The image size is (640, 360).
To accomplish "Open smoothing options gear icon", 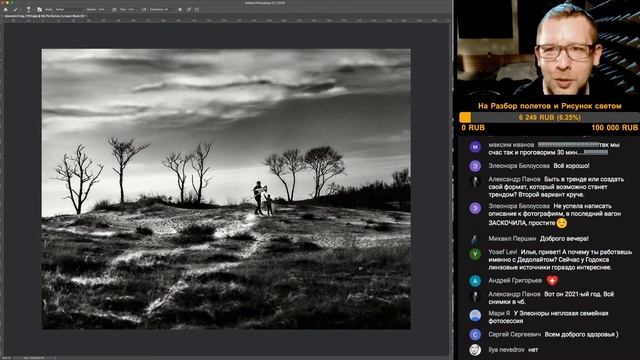I will click(180, 9).
